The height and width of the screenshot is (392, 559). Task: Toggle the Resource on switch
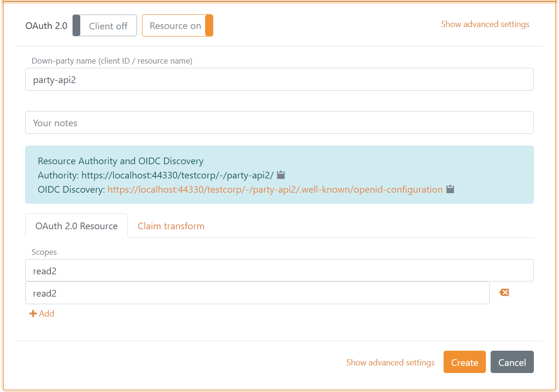tap(177, 26)
